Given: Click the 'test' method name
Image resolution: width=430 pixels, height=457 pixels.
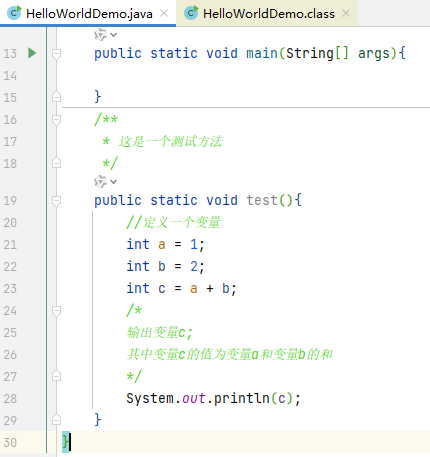Looking at the screenshot, I should (x=262, y=200).
